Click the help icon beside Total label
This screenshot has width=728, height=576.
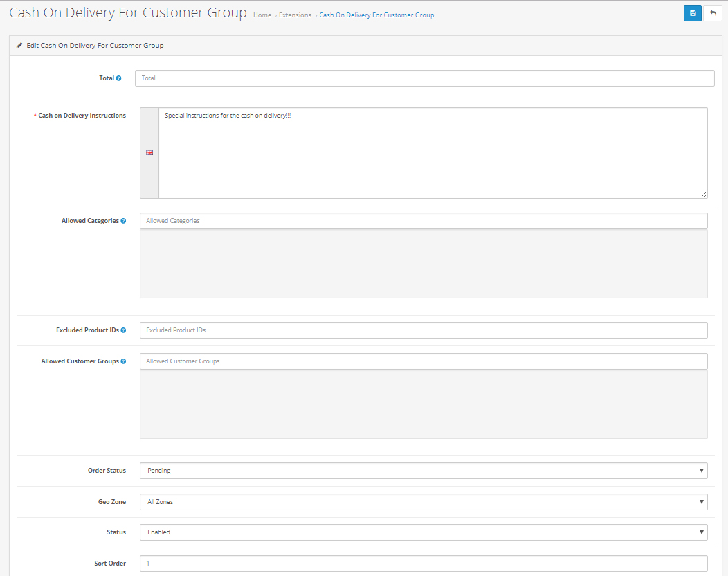click(x=119, y=78)
